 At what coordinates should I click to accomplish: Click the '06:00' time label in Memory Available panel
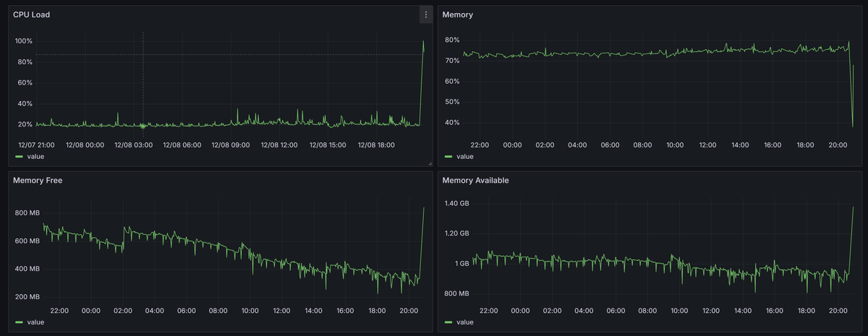(x=616, y=311)
